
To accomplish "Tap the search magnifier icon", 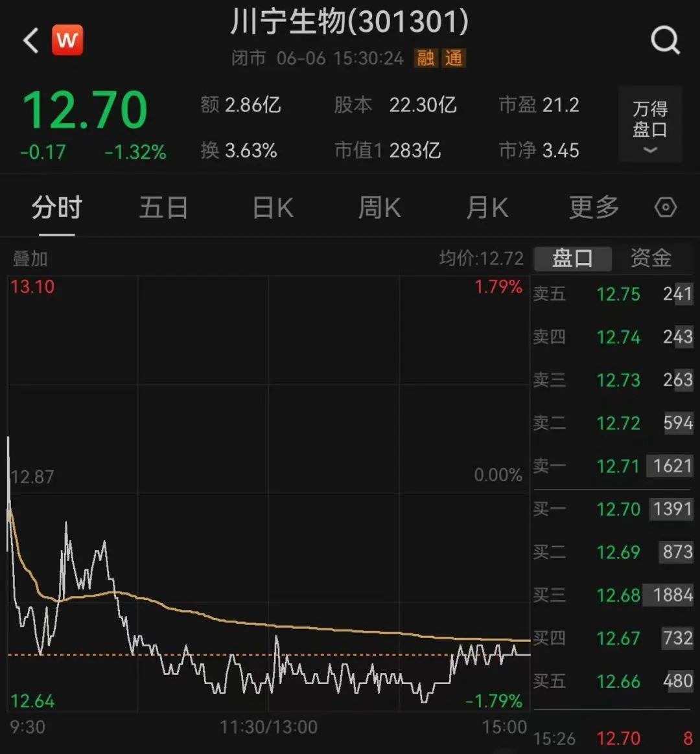I will [x=666, y=40].
